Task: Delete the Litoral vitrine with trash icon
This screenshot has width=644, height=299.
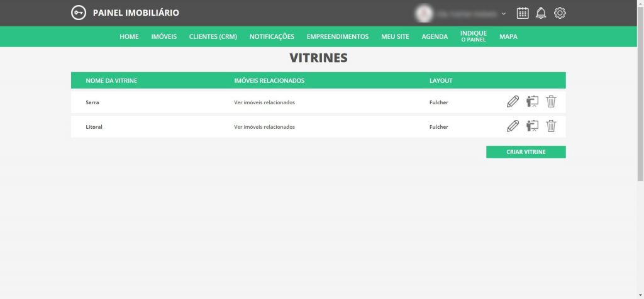Action: [x=551, y=126]
